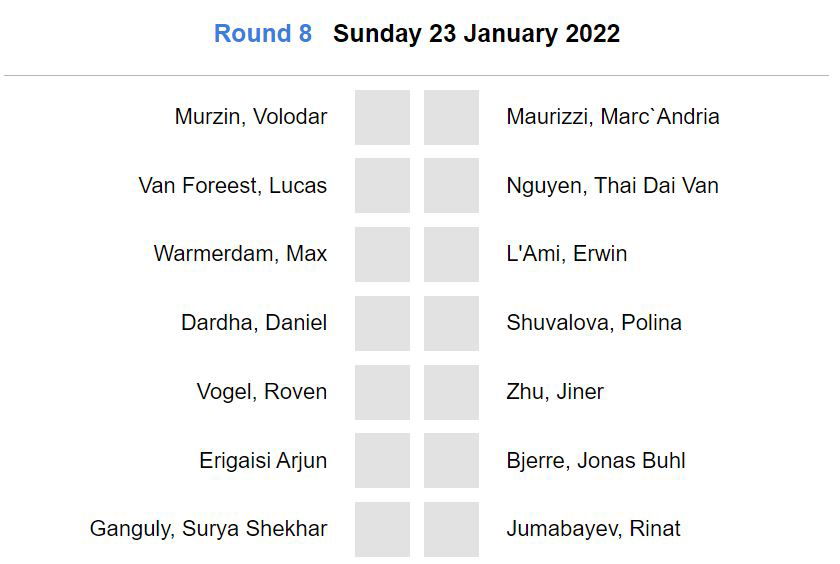Click Warmerdam, Max player name
Image resolution: width=840 pixels, height=564 pixels.
pos(240,253)
